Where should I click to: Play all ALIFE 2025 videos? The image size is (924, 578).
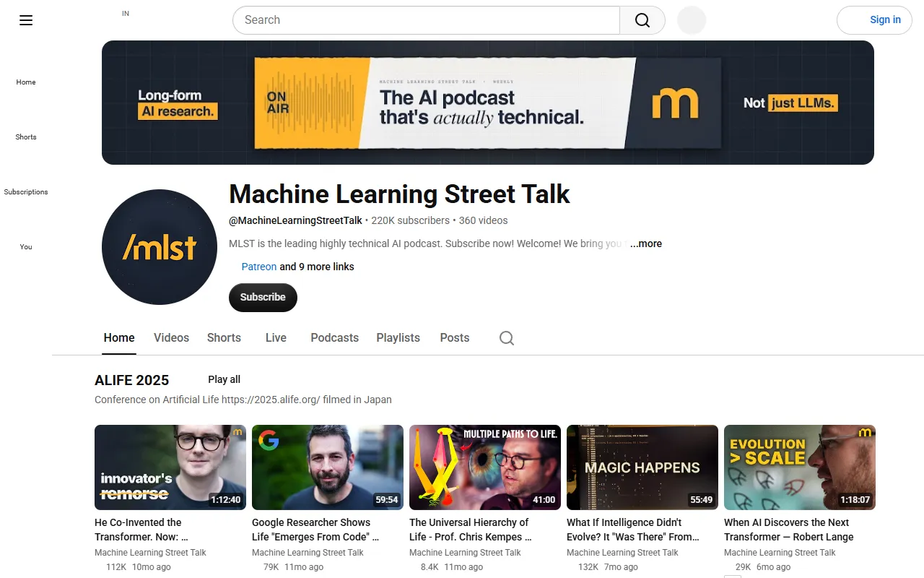[225, 380]
